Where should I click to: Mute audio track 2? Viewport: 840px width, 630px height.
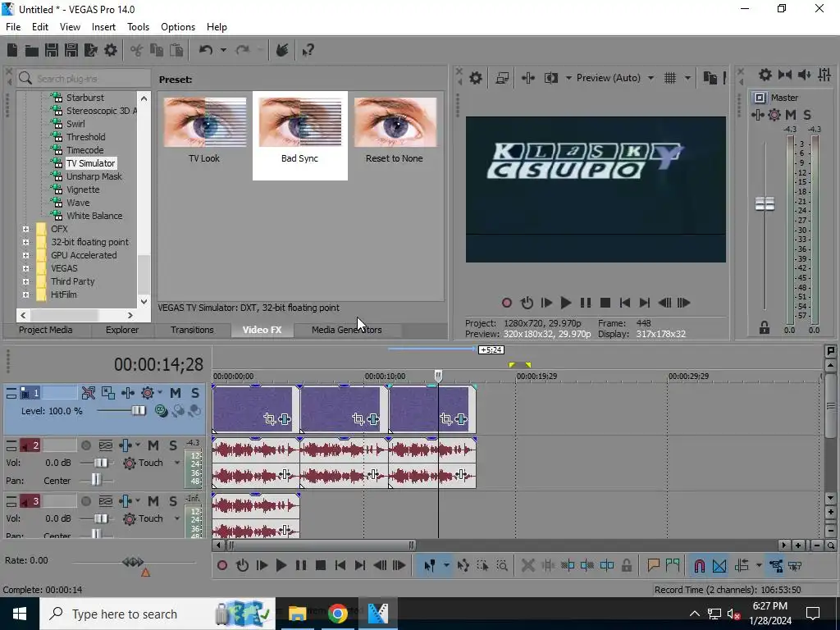[153, 445]
